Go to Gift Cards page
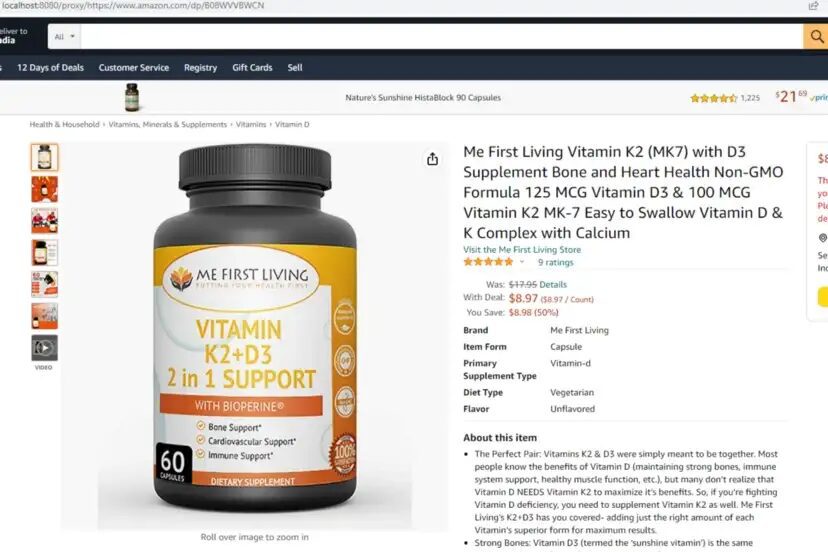This screenshot has height=552, width=828. [252, 68]
